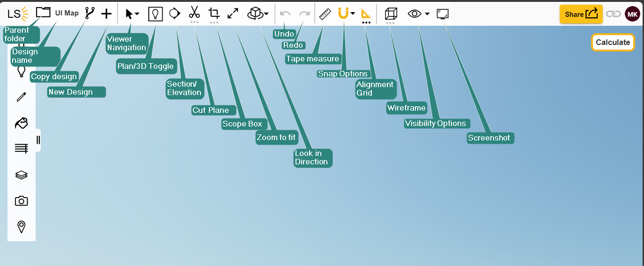Open the lined list panel in sidebar
The height and width of the screenshot is (266, 644).
[x=21, y=149]
